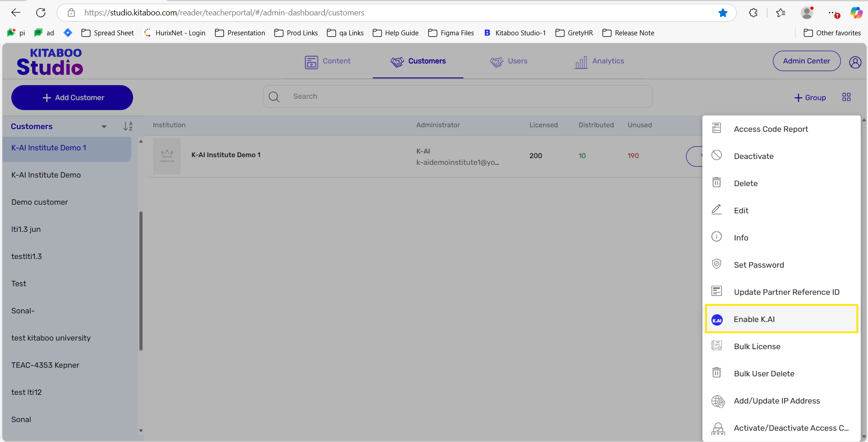Click the KITABOO Studio logo

pyautogui.click(x=50, y=62)
